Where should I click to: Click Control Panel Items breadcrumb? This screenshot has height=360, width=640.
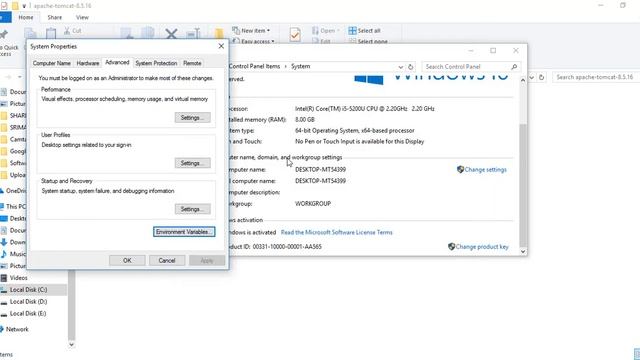pos(254,66)
